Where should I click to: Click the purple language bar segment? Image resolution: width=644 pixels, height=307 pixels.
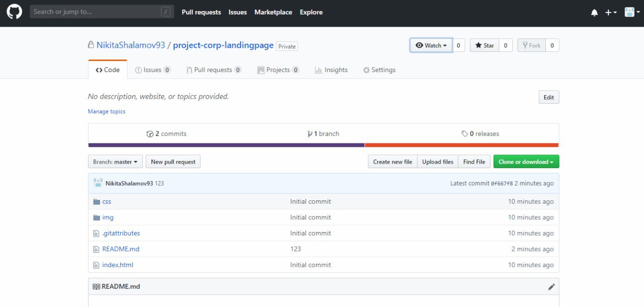[x=226, y=145]
